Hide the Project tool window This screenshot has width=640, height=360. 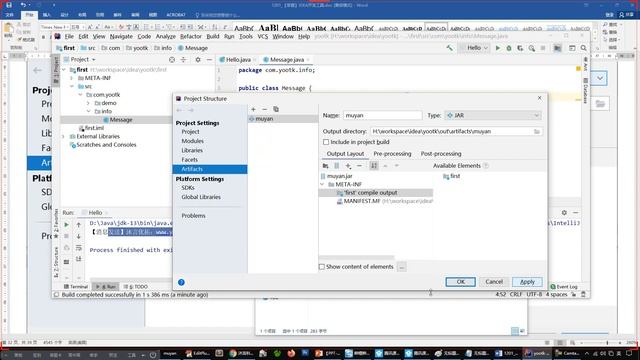pos(209,60)
